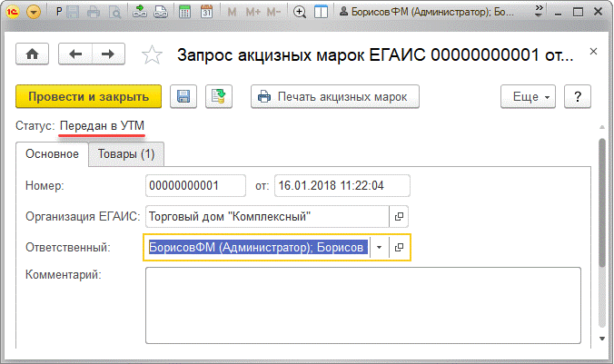Switch to the Товары (1) tab

click(126, 154)
